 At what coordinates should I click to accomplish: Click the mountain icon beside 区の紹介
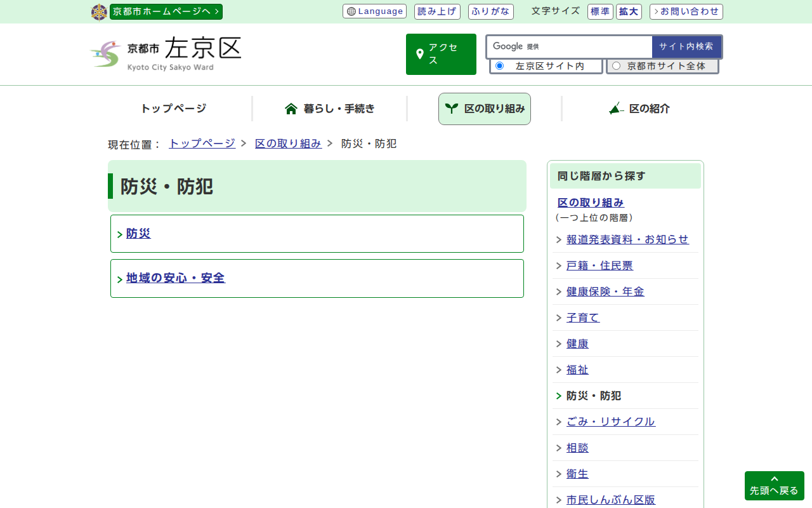[616, 109]
